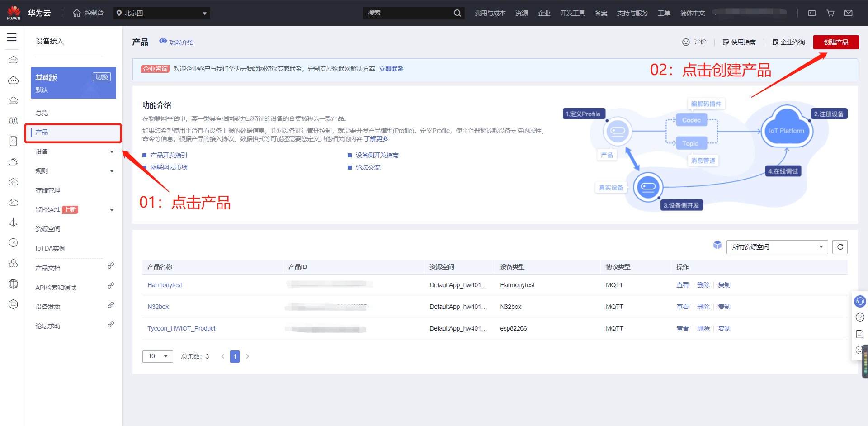Click the refresh product list button

(x=840, y=247)
